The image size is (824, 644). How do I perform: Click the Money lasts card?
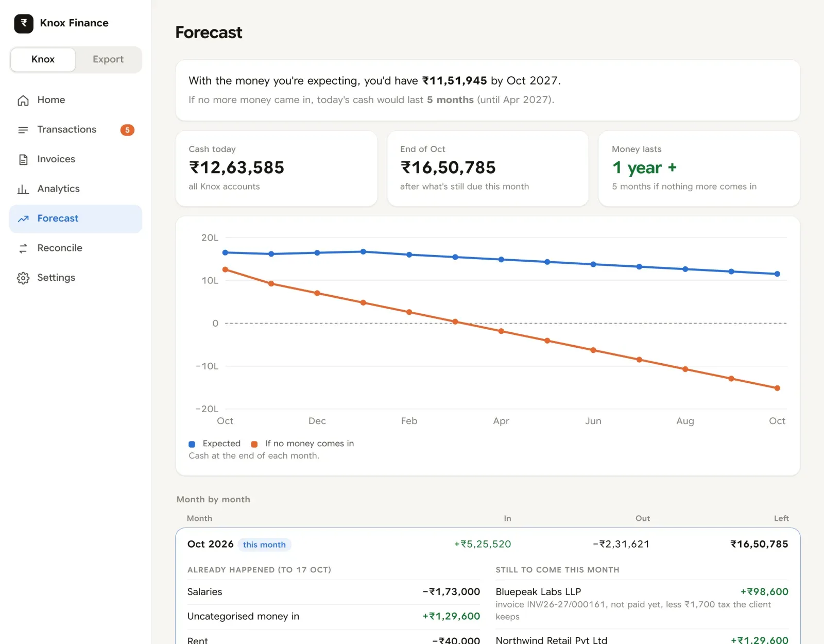point(699,168)
